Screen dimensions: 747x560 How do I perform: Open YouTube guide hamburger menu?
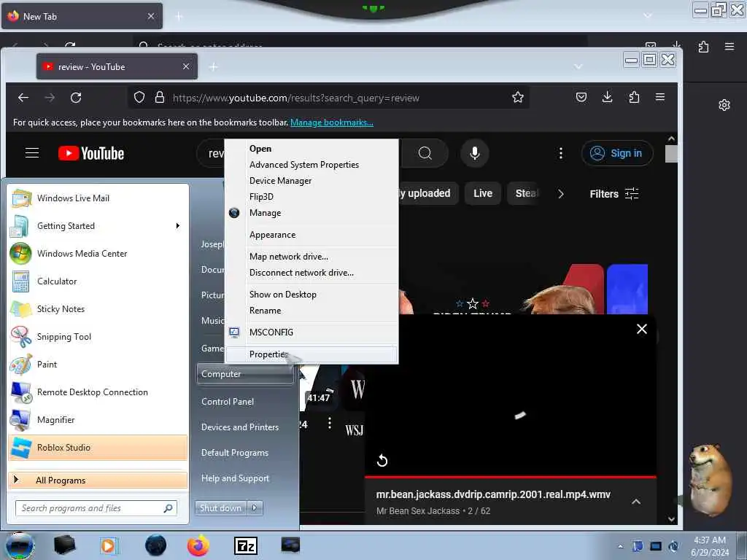pos(32,153)
